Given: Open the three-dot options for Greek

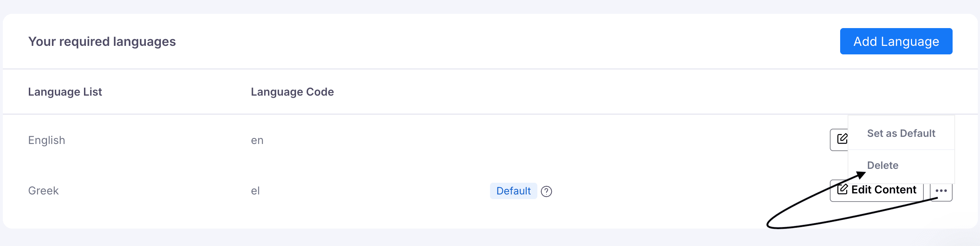Looking at the screenshot, I should (941, 191).
